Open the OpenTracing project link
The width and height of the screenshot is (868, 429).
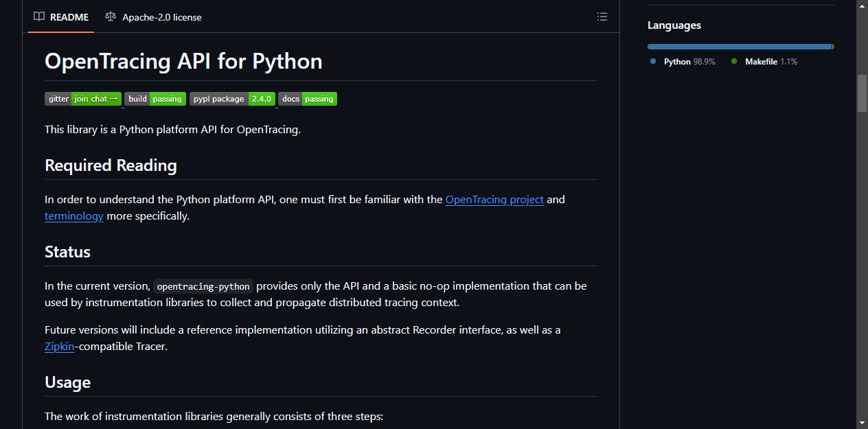point(494,200)
